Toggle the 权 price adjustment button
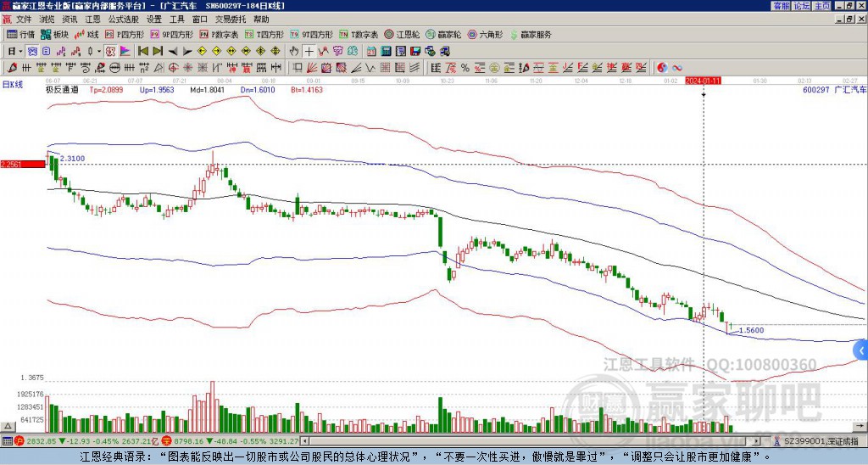This screenshot has width=868, height=465. (110, 51)
